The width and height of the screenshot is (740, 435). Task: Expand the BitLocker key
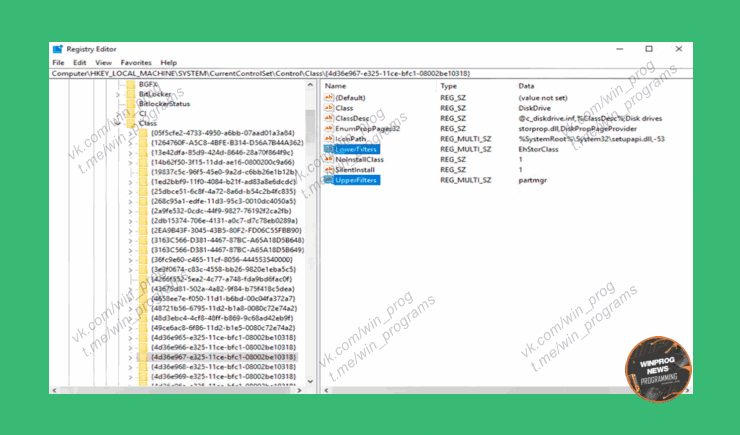coord(118,94)
